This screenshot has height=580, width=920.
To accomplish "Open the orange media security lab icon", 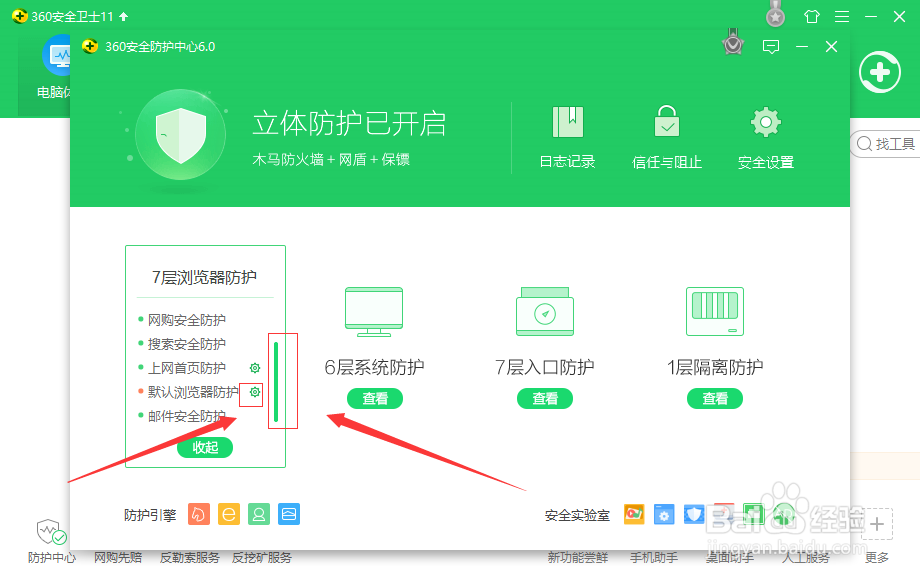I will pyautogui.click(x=634, y=514).
